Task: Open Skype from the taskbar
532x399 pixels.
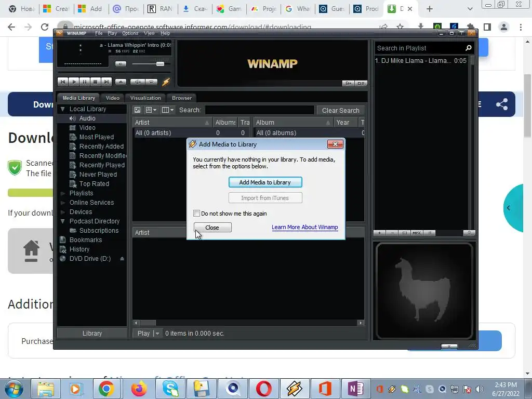Action: tap(170, 389)
